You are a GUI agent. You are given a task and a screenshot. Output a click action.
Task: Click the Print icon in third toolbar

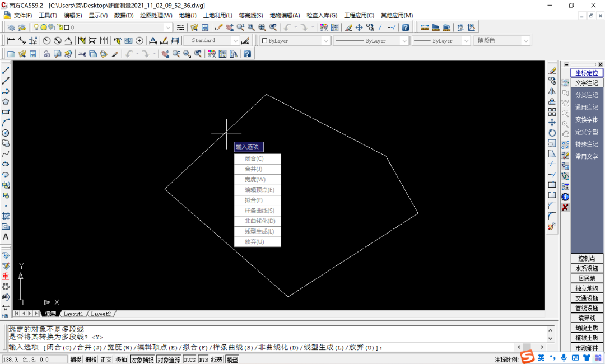(46, 54)
